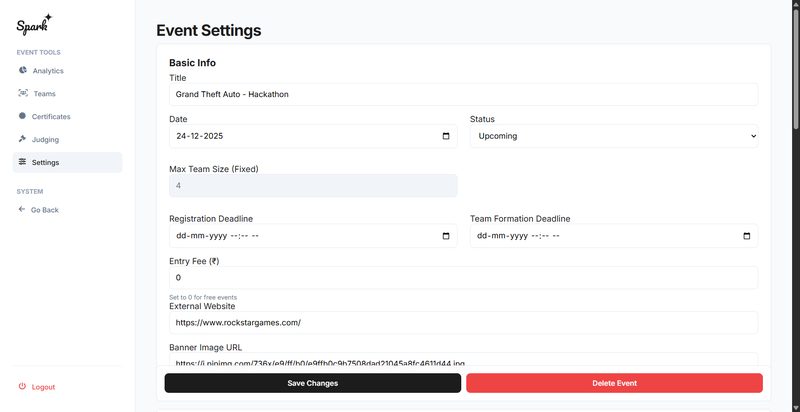Click the Judging gavel icon
This screenshot has height=412, width=800.
pos(23,139)
